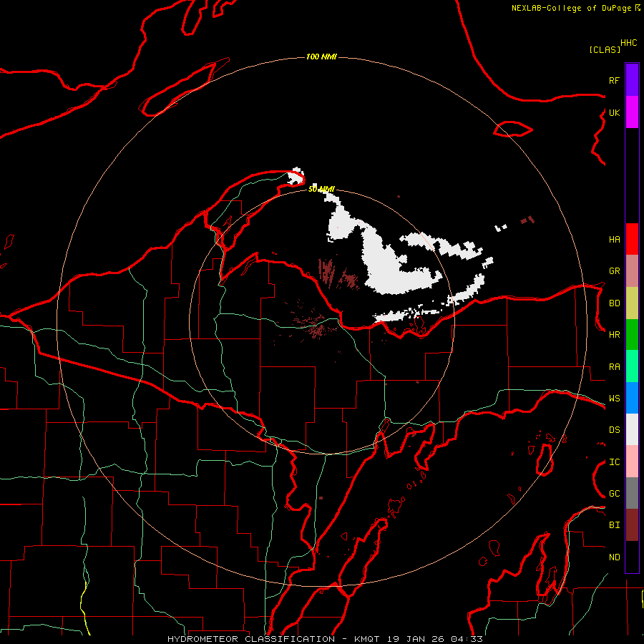Click the 'IC' legend label
644x644 pixels.
coord(614,462)
